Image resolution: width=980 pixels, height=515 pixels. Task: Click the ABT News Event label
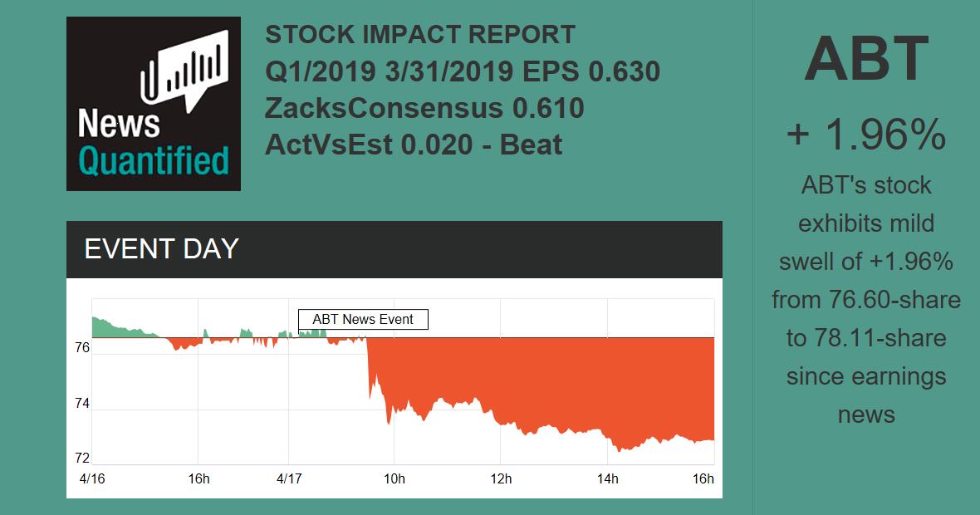(x=363, y=319)
